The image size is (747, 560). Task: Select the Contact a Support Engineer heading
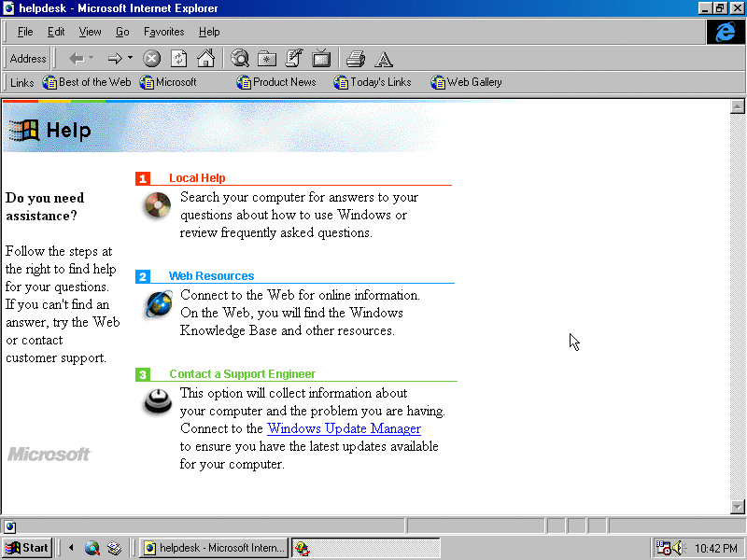pos(243,374)
